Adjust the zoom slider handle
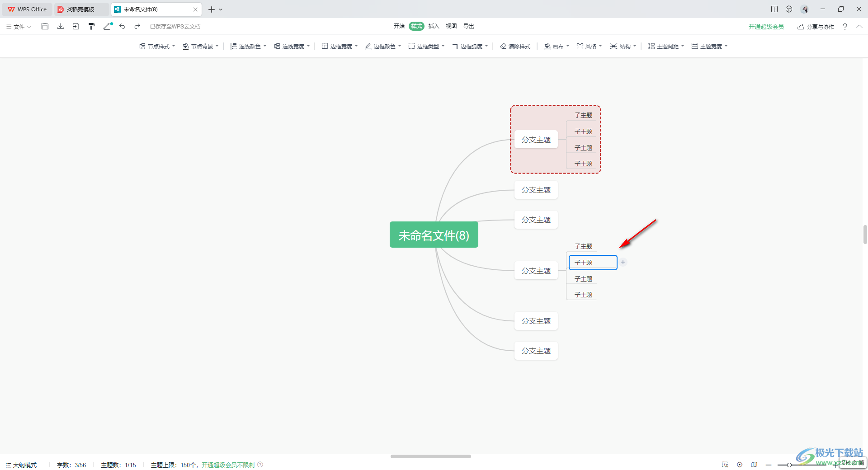Image resolution: width=868 pixels, height=470 pixels. click(789, 465)
